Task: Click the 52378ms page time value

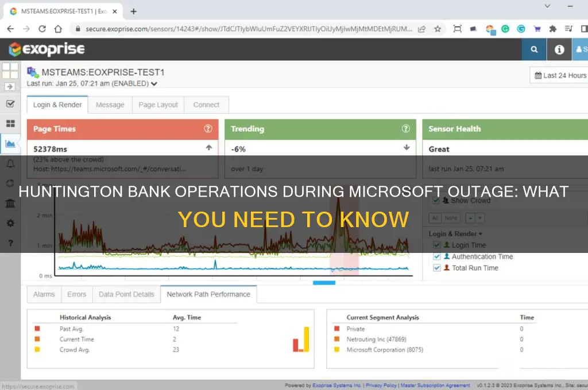Action: (x=51, y=149)
